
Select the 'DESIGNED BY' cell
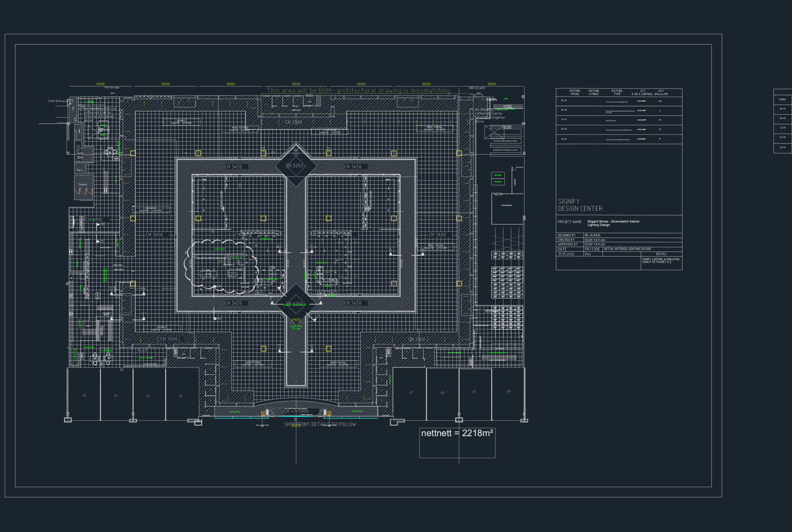(x=570, y=235)
